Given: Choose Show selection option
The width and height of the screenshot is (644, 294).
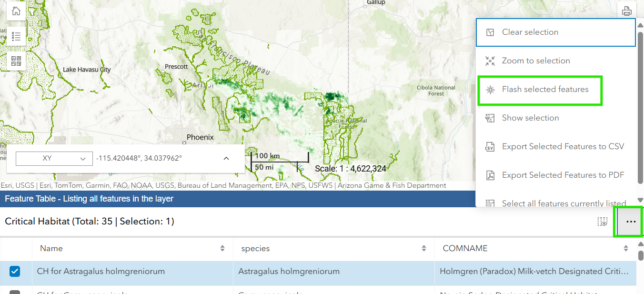Looking at the screenshot, I should coord(556,118).
